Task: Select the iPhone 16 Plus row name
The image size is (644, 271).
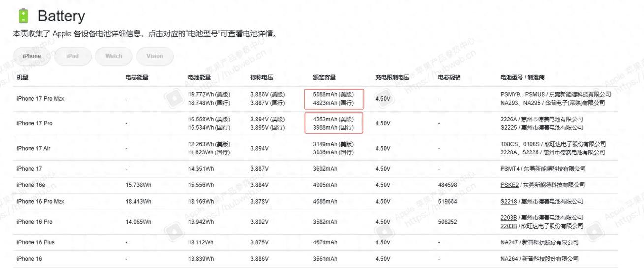Action: tap(35, 242)
